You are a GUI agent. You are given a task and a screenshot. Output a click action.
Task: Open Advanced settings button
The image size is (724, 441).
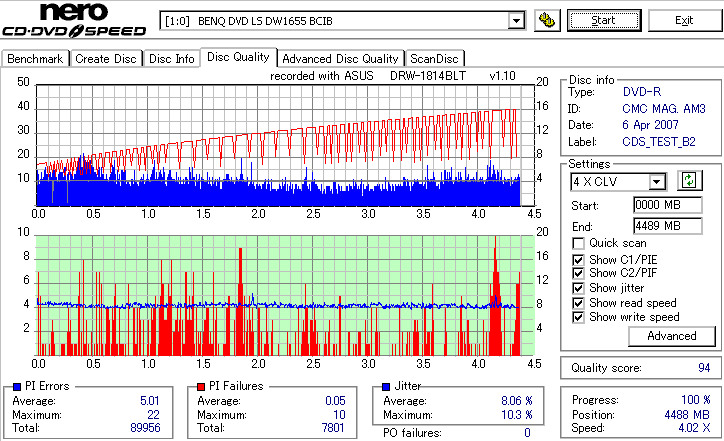pos(672,336)
